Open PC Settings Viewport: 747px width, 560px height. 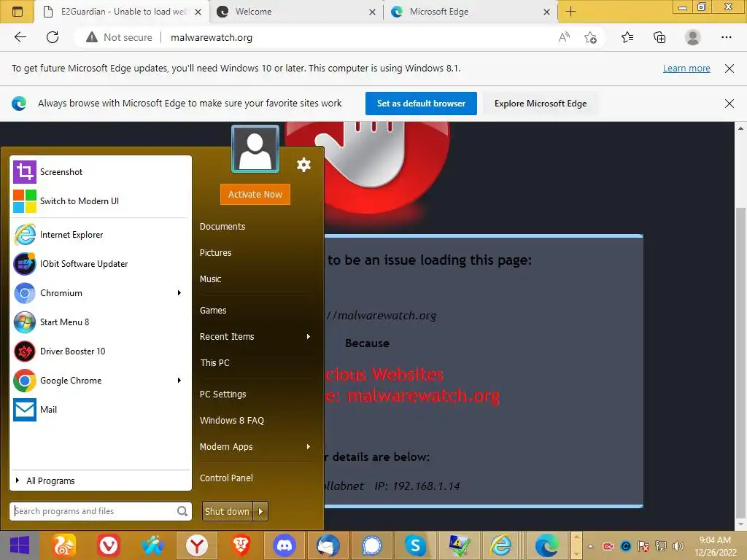[223, 394]
